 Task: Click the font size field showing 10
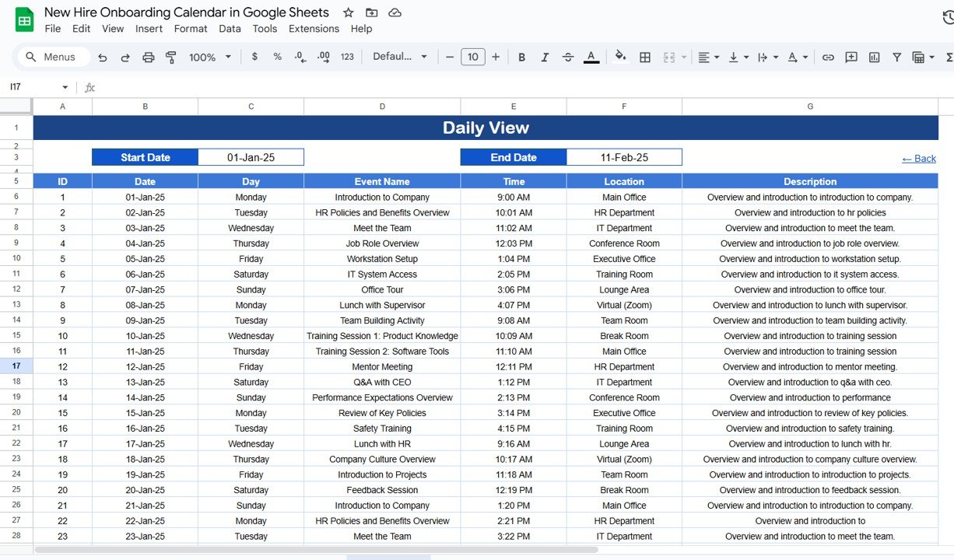(x=472, y=57)
